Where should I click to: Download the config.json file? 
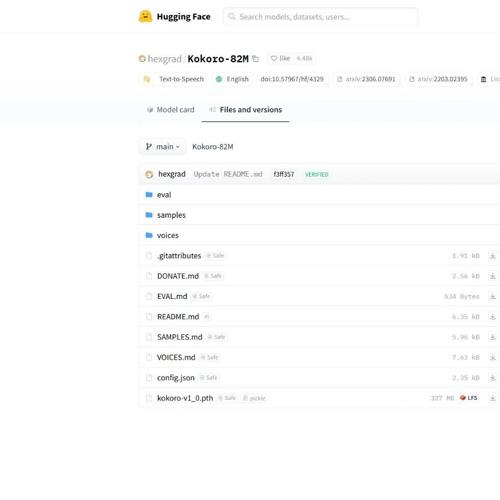click(x=492, y=378)
